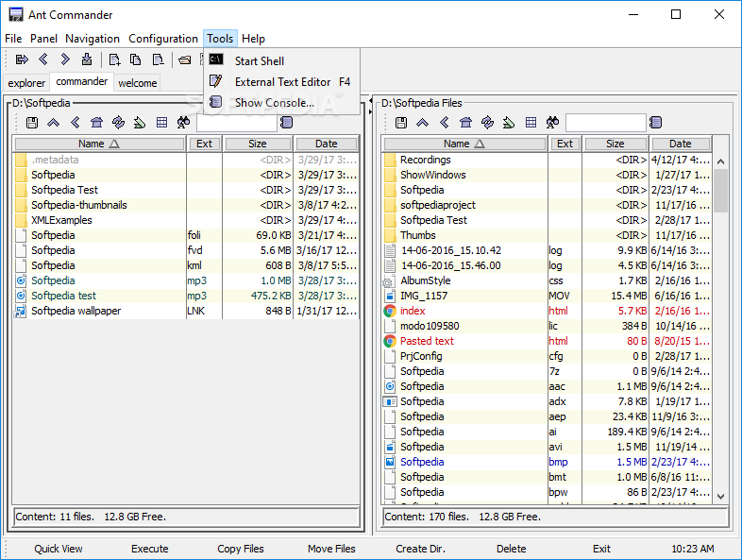Screen dimensions: 742x560
Task: Click the Exit button in bottom bar
Action: (x=601, y=549)
